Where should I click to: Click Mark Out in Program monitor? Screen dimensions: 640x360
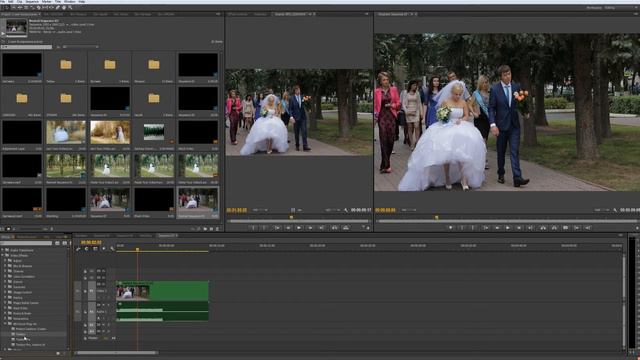tap(473, 228)
